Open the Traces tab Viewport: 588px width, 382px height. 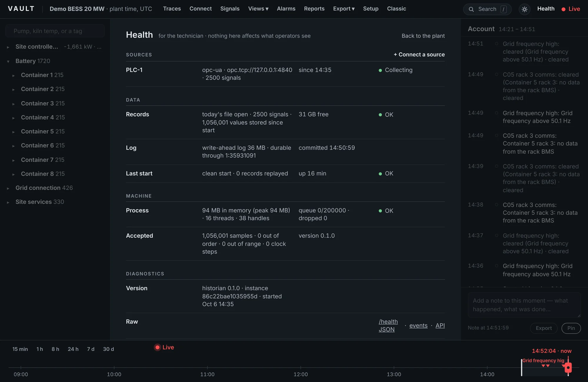tap(172, 9)
